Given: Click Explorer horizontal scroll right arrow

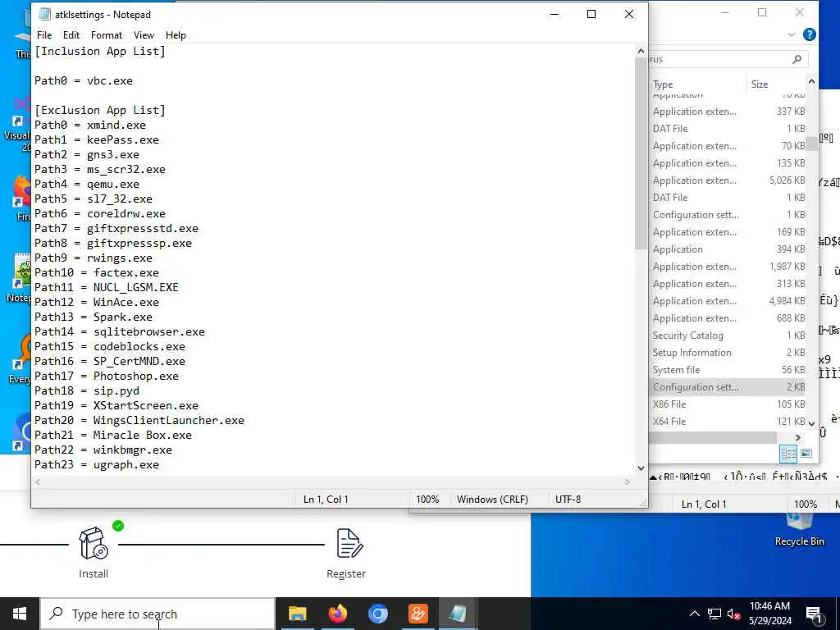Looking at the screenshot, I should click(797, 438).
